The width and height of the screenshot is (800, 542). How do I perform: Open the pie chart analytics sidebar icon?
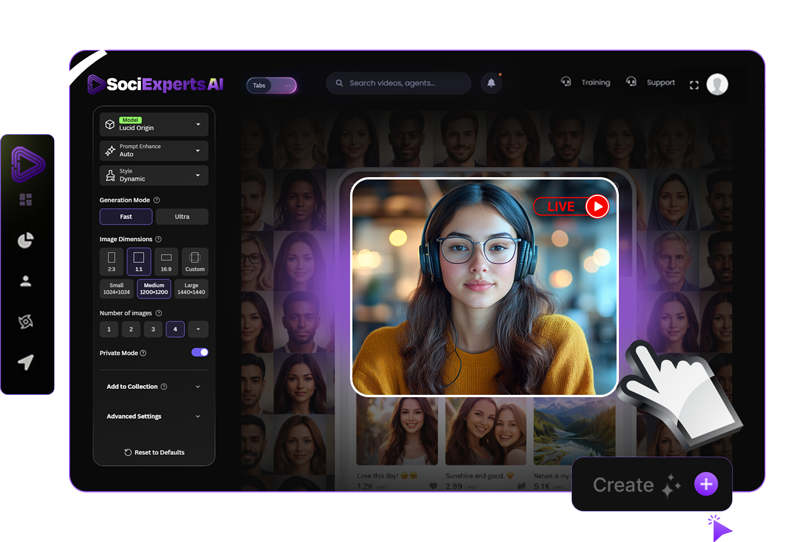(26, 240)
